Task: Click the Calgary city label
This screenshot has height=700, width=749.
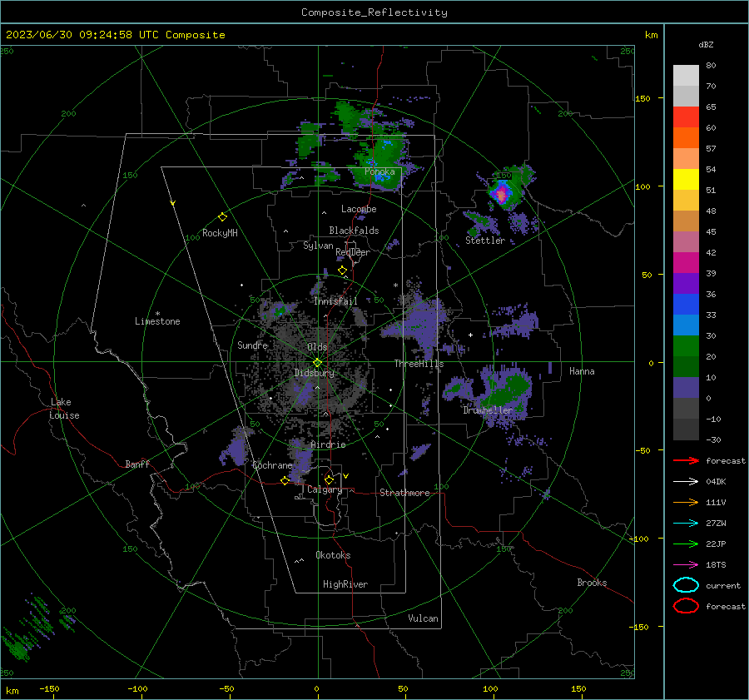Action: click(325, 489)
